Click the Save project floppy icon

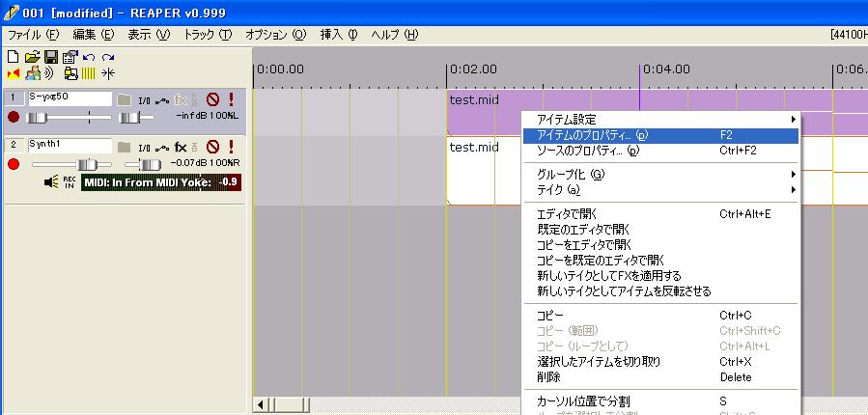pyautogui.click(x=51, y=57)
